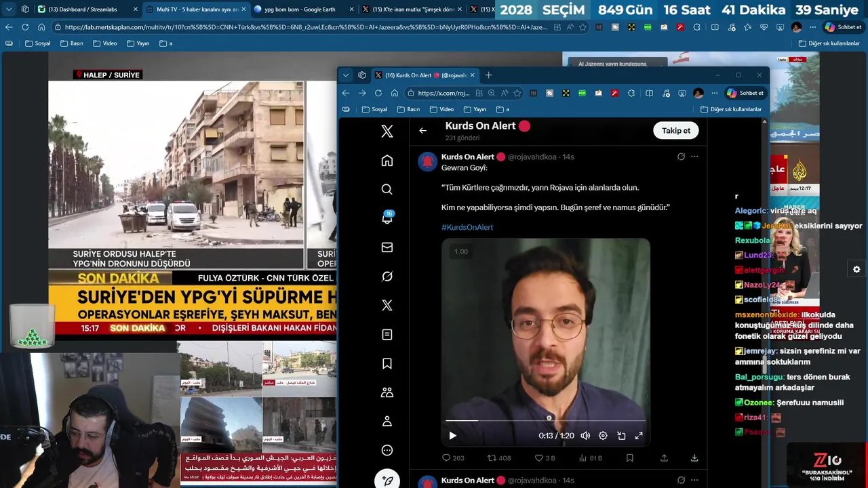868x488 pixels.
Task: Download the video with the download arrow icon
Action: pyautogui.click(x=694, y=458)
